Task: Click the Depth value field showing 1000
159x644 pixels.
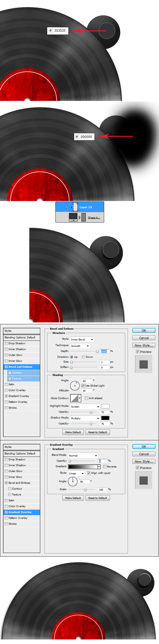Action: click(x=105, y=351)
